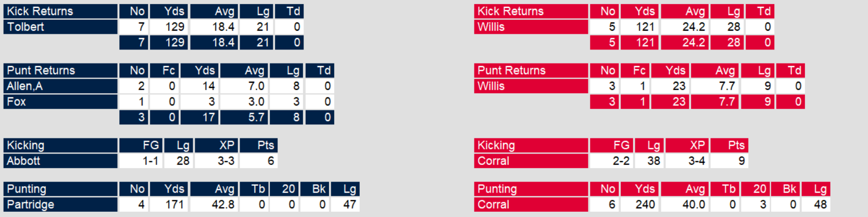
Task: Select Corral in the red Punting table
Action: pos(493,205)
